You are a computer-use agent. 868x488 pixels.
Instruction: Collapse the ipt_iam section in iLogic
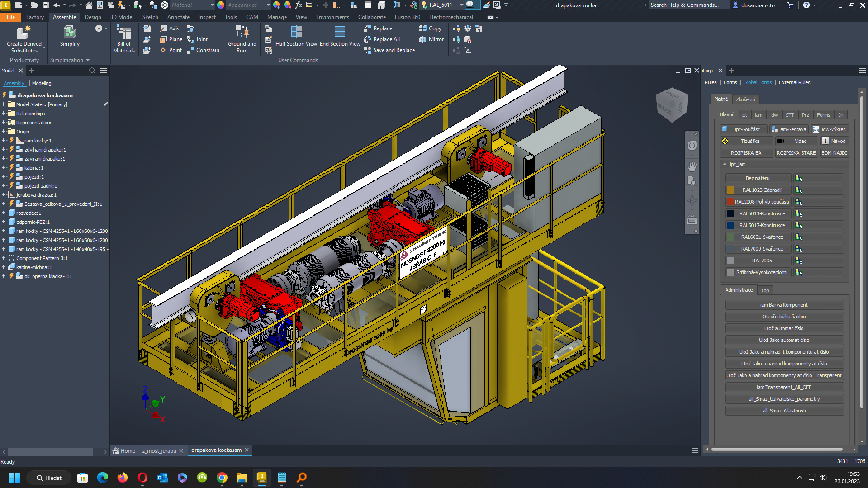pyautogui.click(x=726, y=164)
